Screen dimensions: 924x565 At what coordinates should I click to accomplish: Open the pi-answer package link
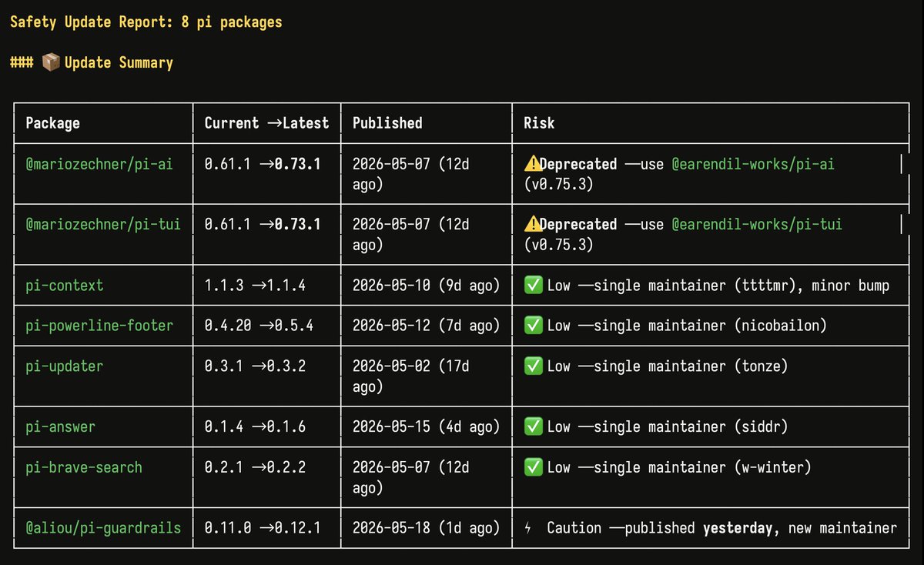pos(61,426)
